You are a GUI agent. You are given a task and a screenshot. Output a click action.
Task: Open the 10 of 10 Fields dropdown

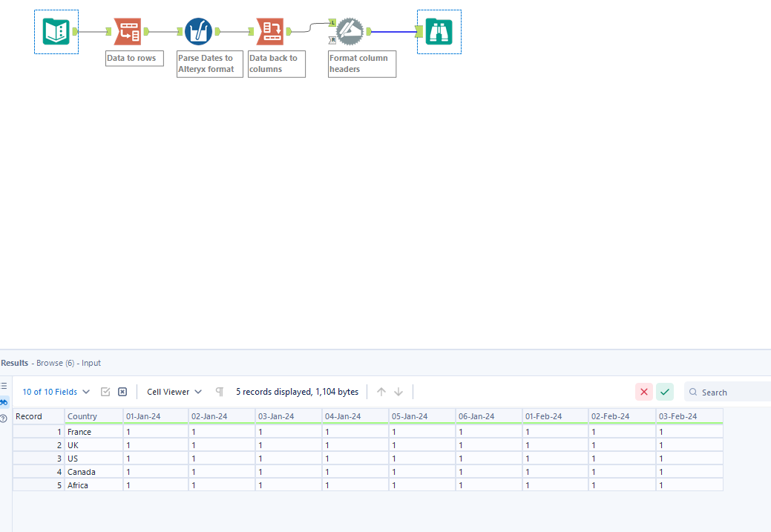click(x=55, y=391)
